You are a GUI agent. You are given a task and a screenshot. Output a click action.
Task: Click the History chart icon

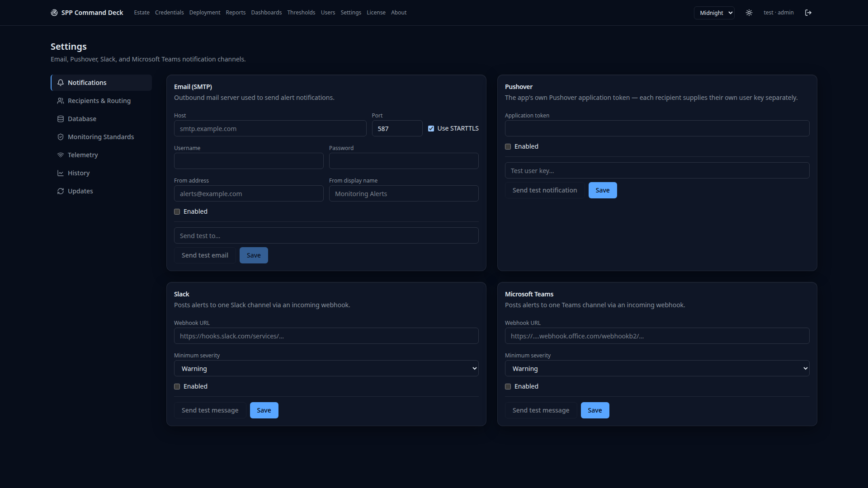[x=61, y=173]
